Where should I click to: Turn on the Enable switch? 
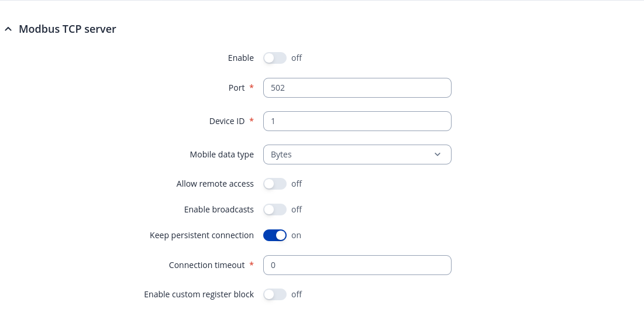[x=274, y=58]
